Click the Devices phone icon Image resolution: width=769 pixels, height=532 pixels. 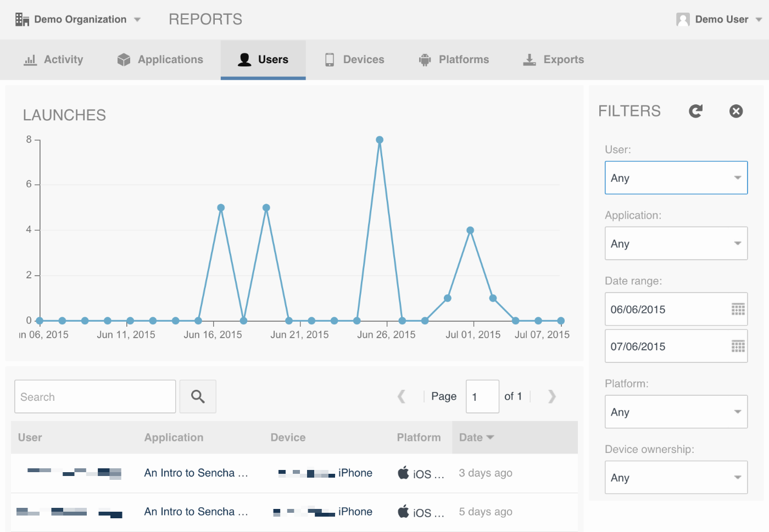pos(330,59)
